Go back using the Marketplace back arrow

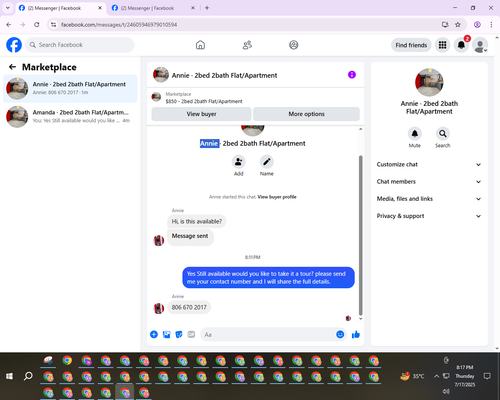[12, 67]
